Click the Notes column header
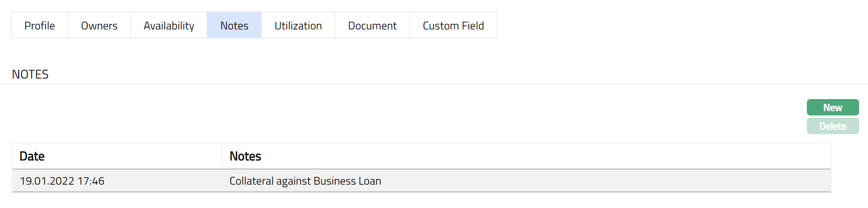Screen dimensions: 868x208 (245, 156)
